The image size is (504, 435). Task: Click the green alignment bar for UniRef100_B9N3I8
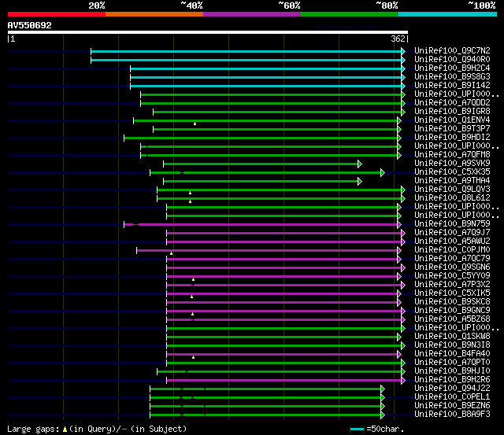(283, 346)
